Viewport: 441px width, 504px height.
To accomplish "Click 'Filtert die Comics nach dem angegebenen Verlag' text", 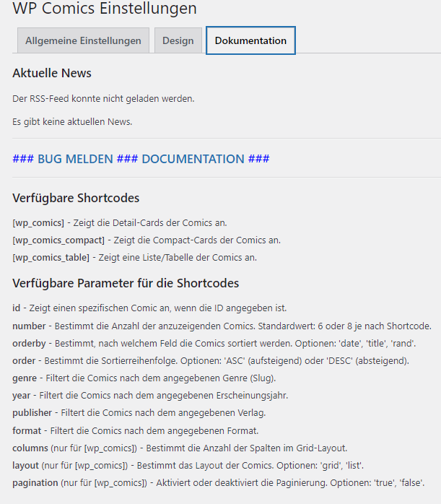I will (164, 413).
